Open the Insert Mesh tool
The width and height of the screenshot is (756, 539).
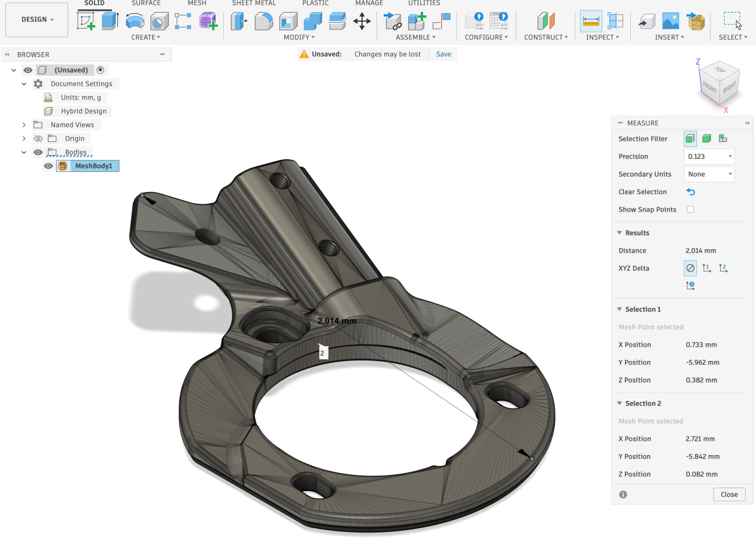(696, 22)
